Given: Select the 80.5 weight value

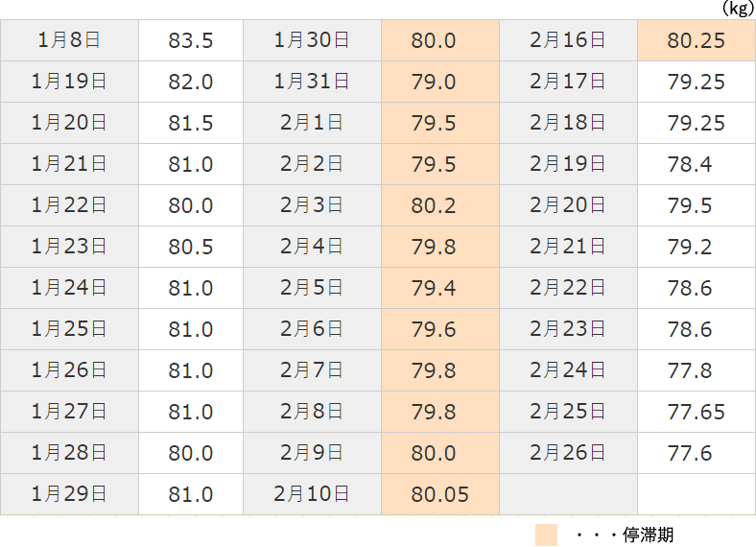Looking at the screenshot, I should point(190,247).
